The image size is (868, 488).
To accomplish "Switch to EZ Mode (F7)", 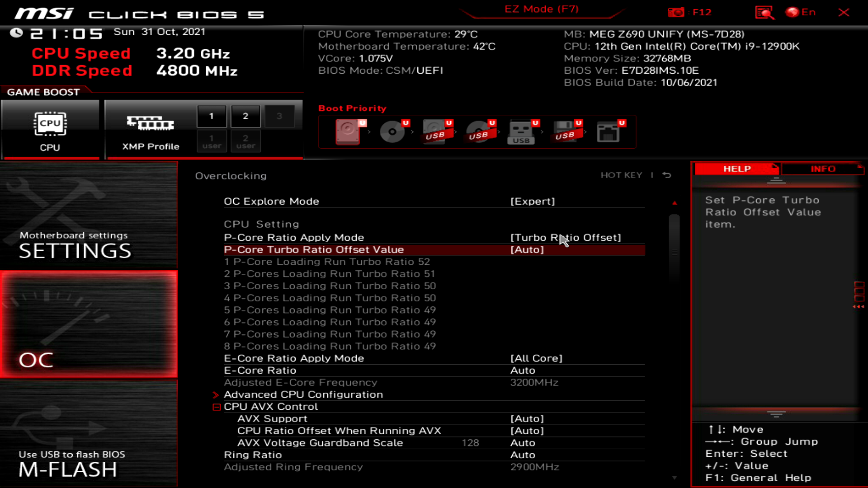I will [x=541, y=9].
